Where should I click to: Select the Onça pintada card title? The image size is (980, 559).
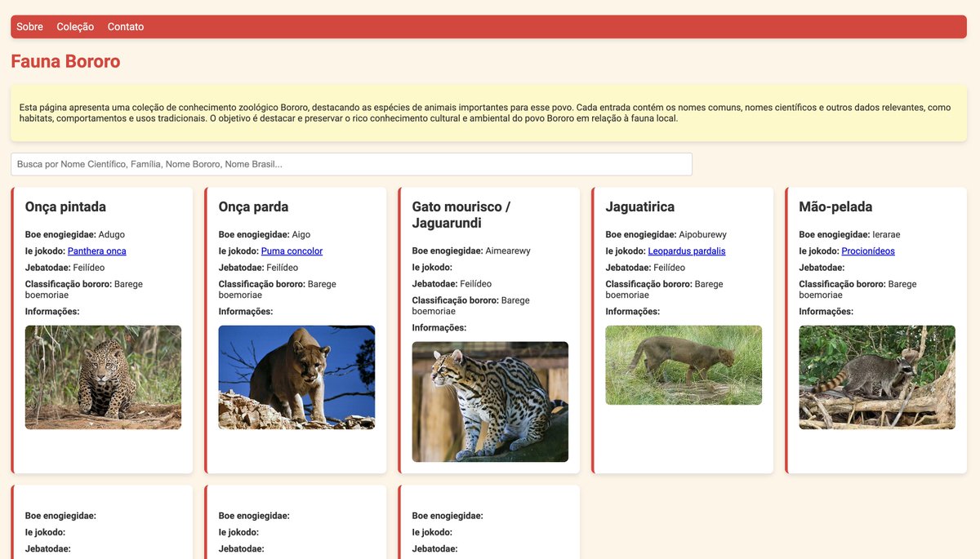[65, 206]
